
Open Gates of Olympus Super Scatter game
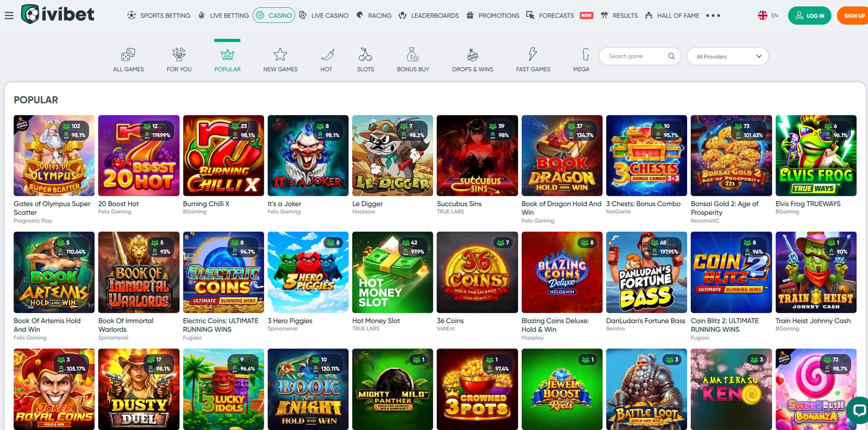pos(54,156)
